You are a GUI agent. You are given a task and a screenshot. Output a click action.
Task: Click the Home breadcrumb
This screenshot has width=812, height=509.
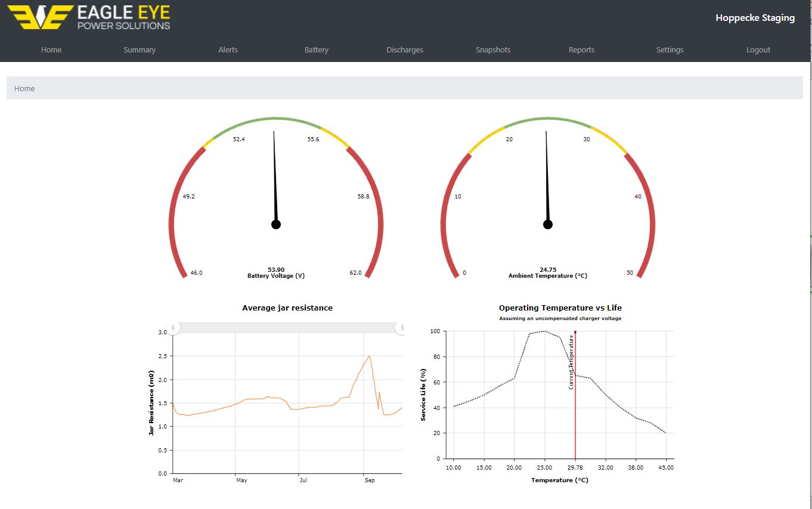click(24, 88)
